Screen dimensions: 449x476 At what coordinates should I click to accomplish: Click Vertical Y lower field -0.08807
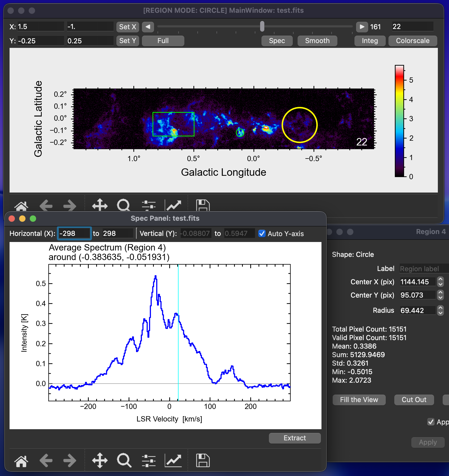point(196,233)
